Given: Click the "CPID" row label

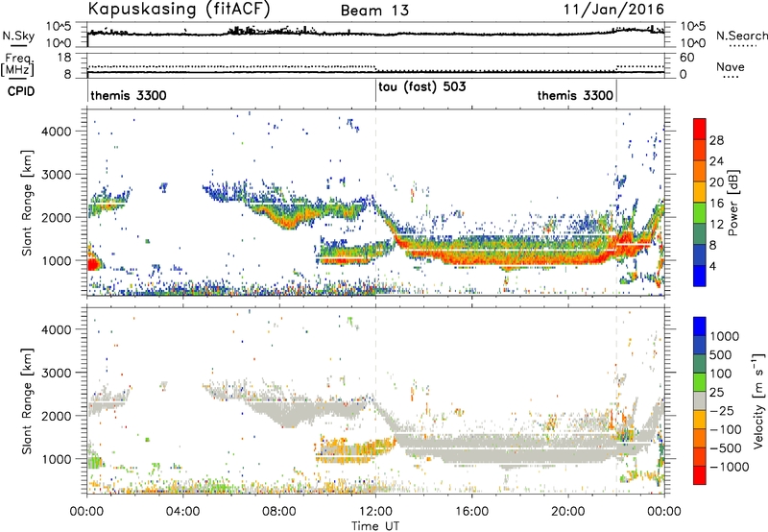Looking at the screenshot, I should click(21, 91).
